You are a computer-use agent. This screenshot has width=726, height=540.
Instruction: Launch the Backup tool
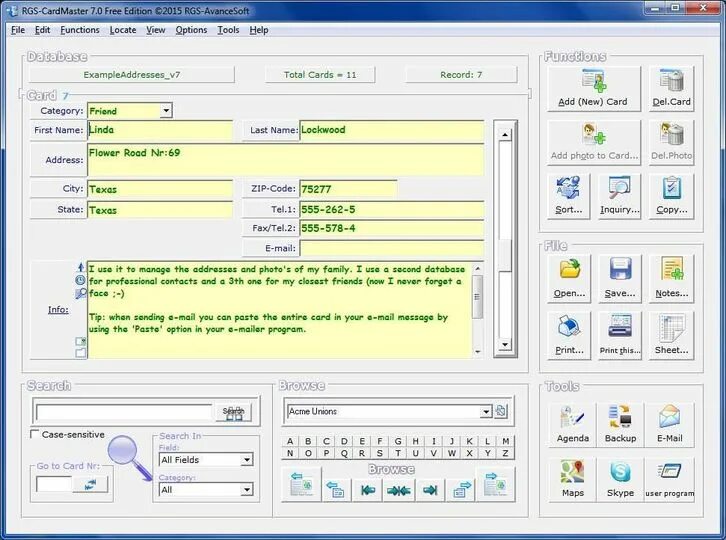point(620,424)
